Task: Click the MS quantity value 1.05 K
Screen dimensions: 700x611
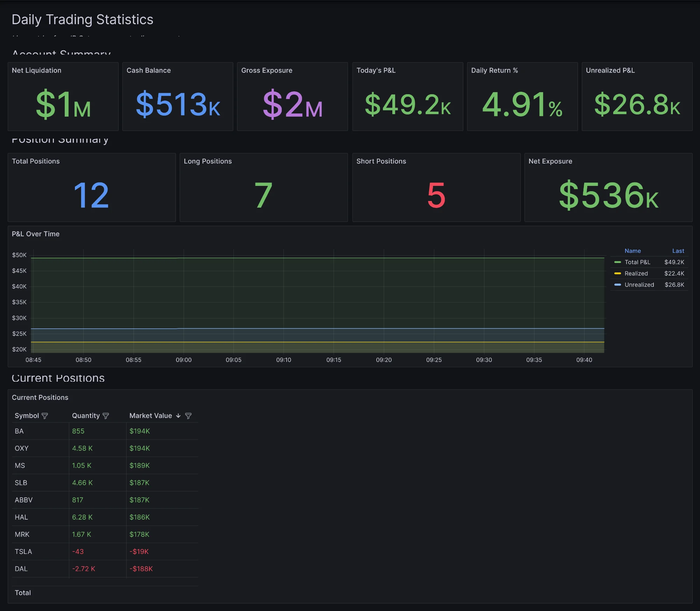Action: 82,466
